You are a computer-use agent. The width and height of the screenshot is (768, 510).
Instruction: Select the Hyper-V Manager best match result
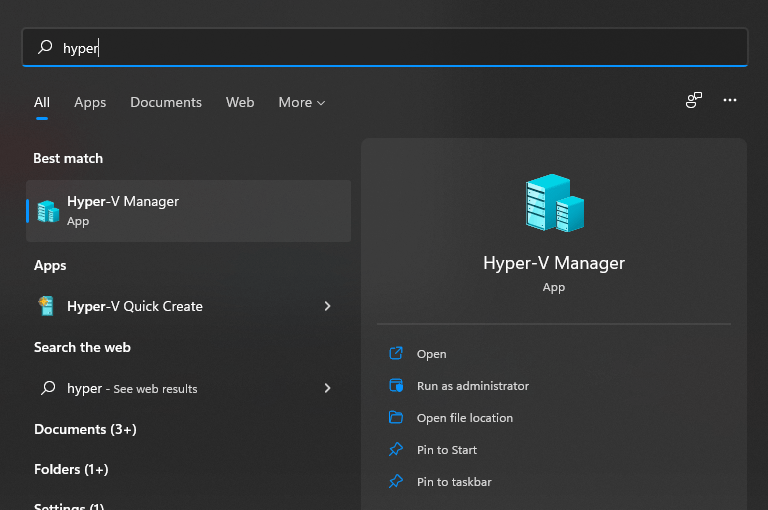189,211
